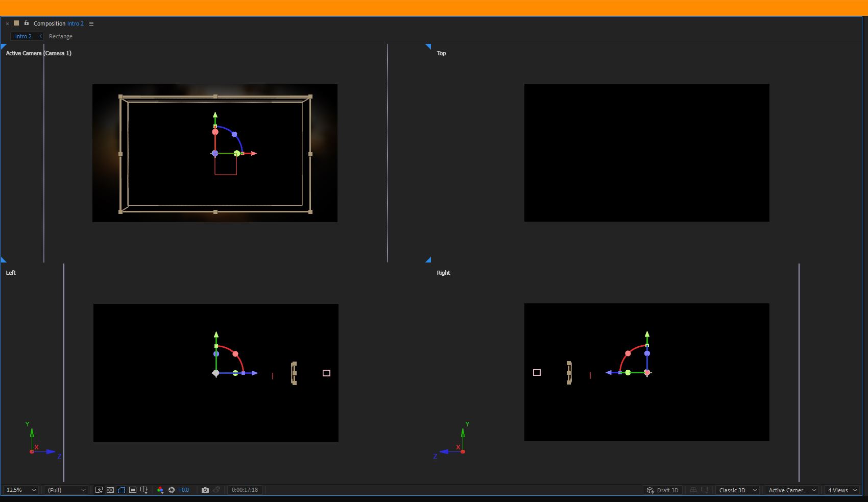
Task: Click the Rectange breadcrumb in the flowchart bar
Action: point(60,36)
